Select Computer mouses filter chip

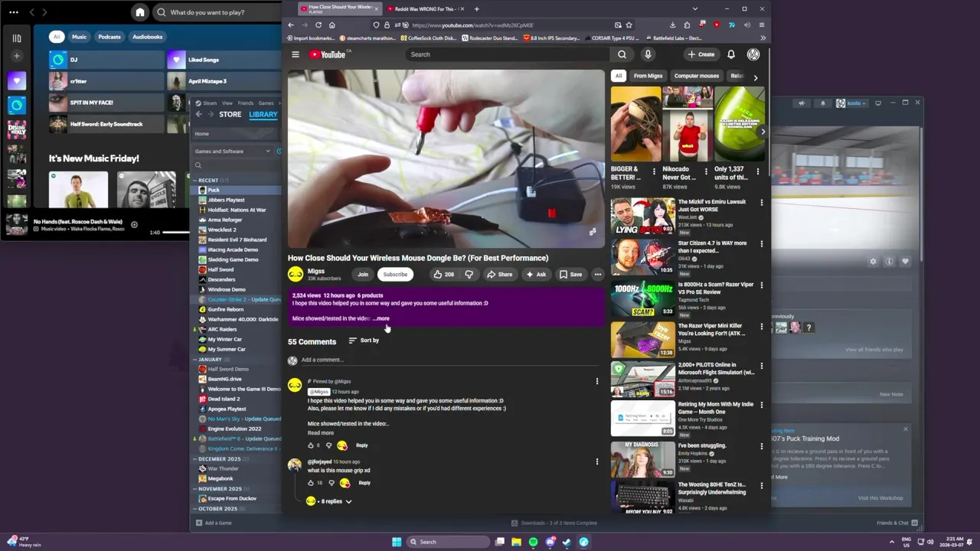click(x=696, y=76)
